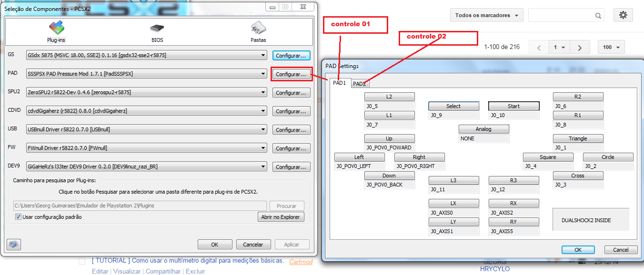This screenshot has width=644, height=275.
Task: Click OK in the PCSX2 component dialog
Action: 215,245
